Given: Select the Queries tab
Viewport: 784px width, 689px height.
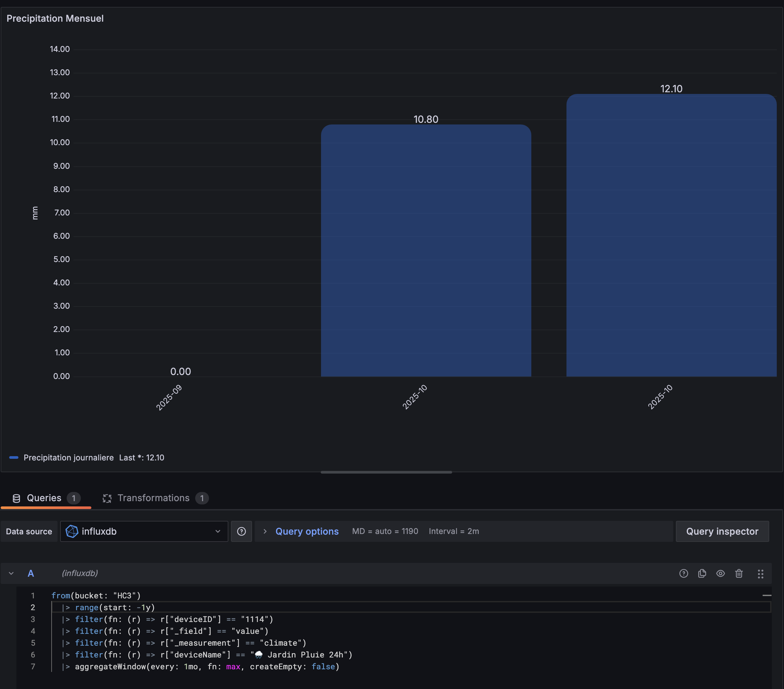Looking at the screenshot, I should point(44,498).
